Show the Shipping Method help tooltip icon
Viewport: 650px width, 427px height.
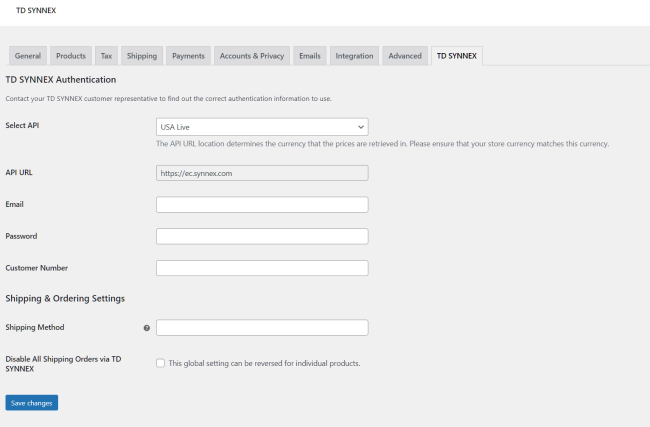(147, 328)
